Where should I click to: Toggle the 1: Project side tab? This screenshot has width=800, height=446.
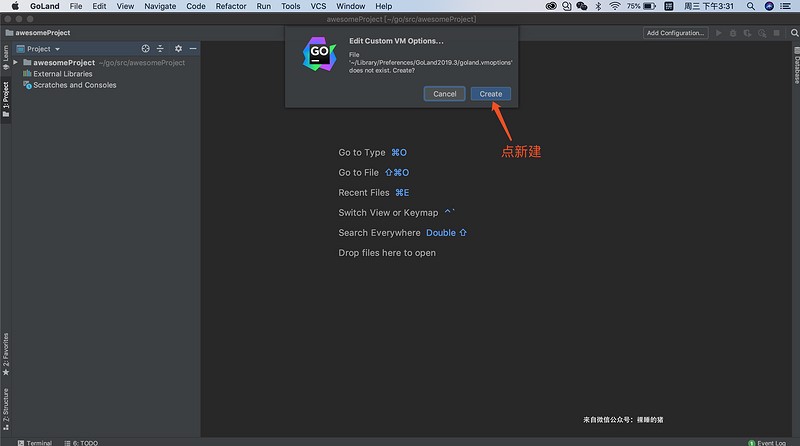click(6, 99)
